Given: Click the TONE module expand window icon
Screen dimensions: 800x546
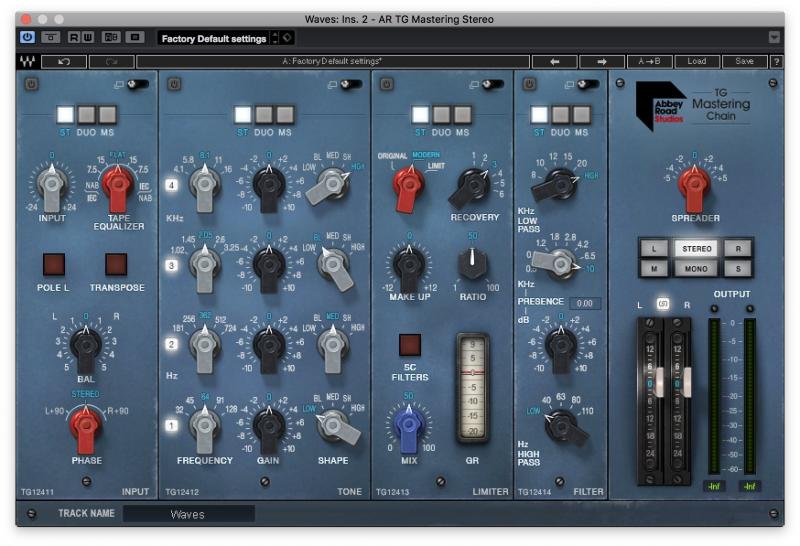Looking at the screenshot, I should (x=332, y=85).
